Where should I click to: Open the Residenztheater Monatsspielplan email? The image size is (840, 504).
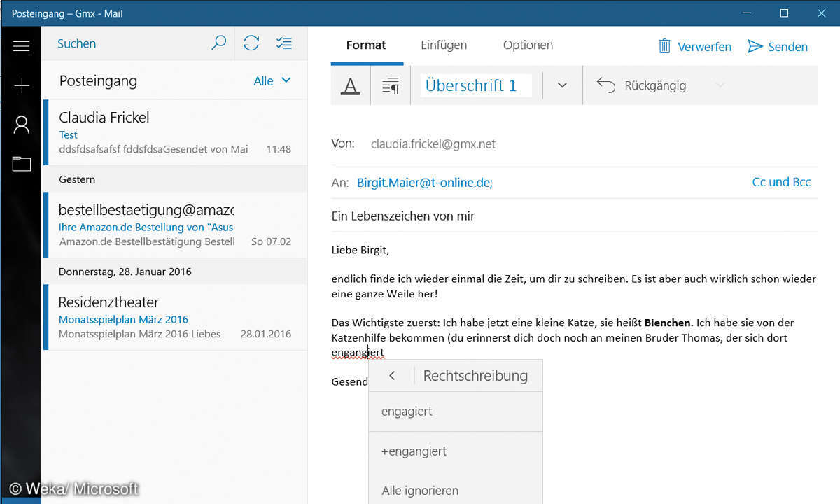[x=175, y=317]
